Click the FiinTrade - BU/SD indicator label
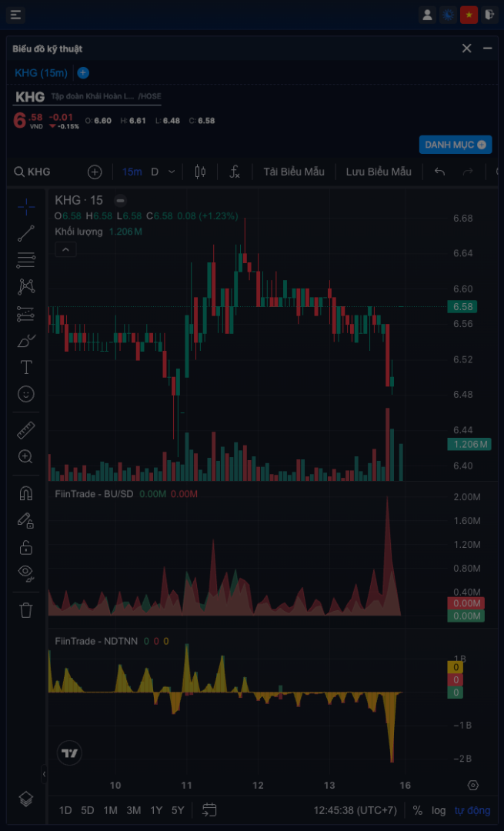Image resolution: width=504 pixels, height=831 pixels. [x=95, y=494]
